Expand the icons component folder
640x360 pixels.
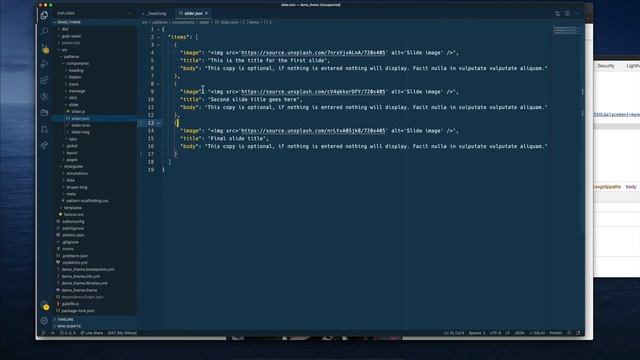pos(73,84)
